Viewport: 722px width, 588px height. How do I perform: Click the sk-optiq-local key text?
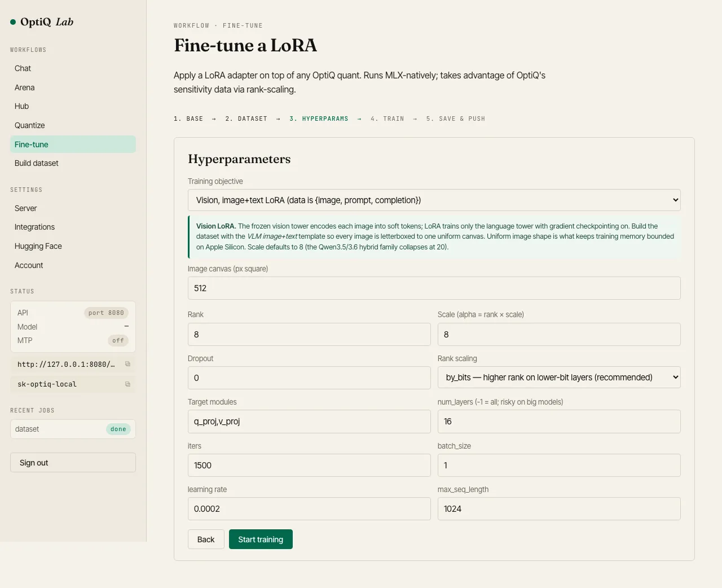coord(47,384)
